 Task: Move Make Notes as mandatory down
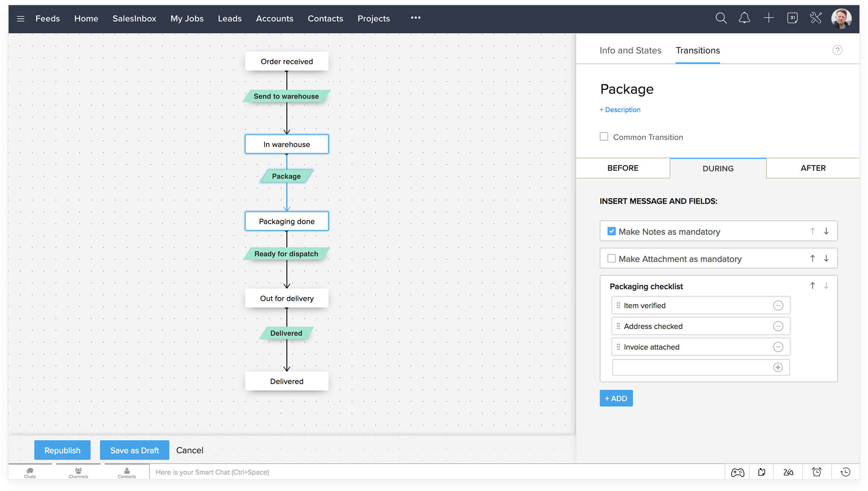[826, 231]
